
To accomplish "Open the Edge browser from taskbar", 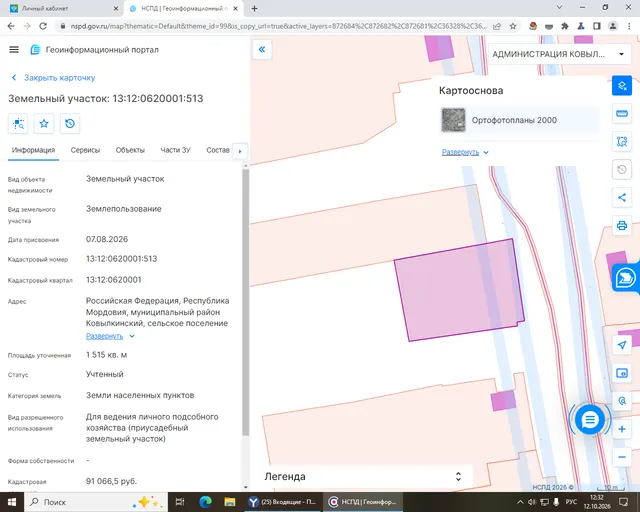I will pyautogui.click(x=205, y=502).
